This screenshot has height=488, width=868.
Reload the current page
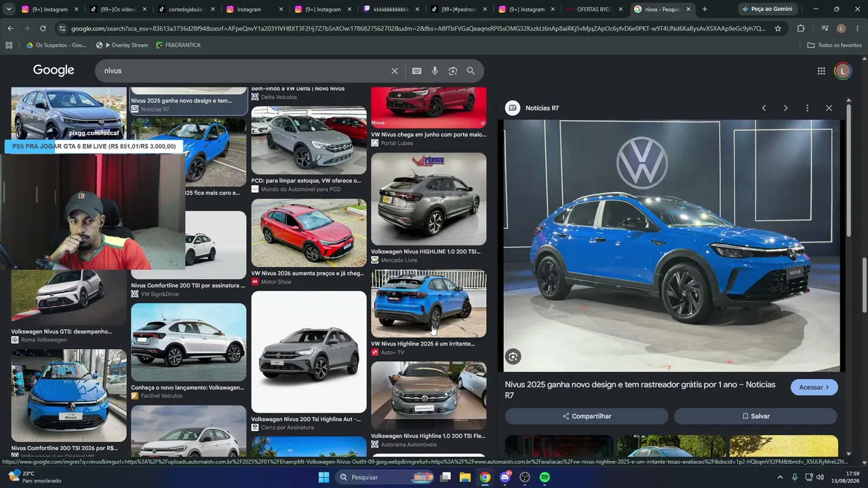point(43,28)
